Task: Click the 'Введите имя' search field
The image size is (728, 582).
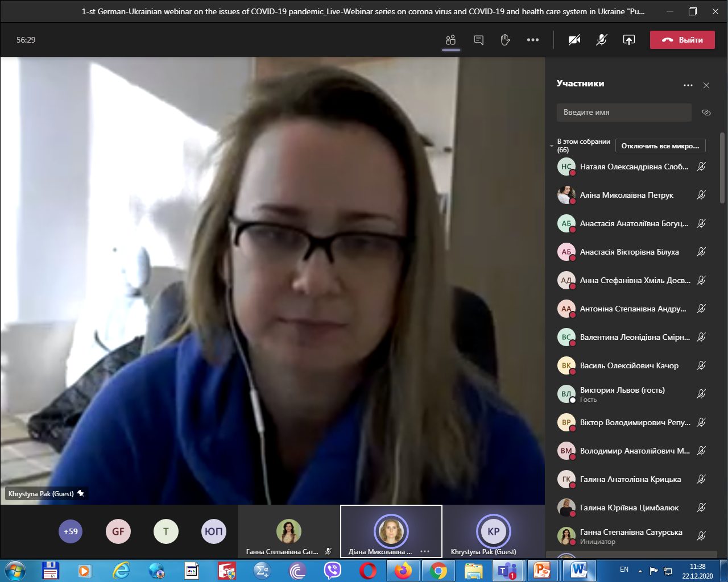Action: tap(623, 113)
